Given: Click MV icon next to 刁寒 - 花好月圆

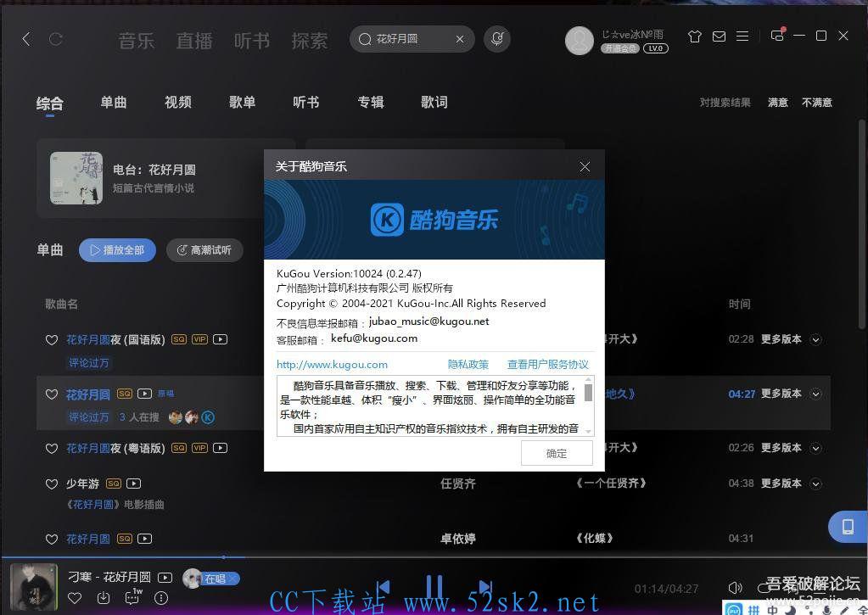Looking at the screenshot, I should pos(165,578).
